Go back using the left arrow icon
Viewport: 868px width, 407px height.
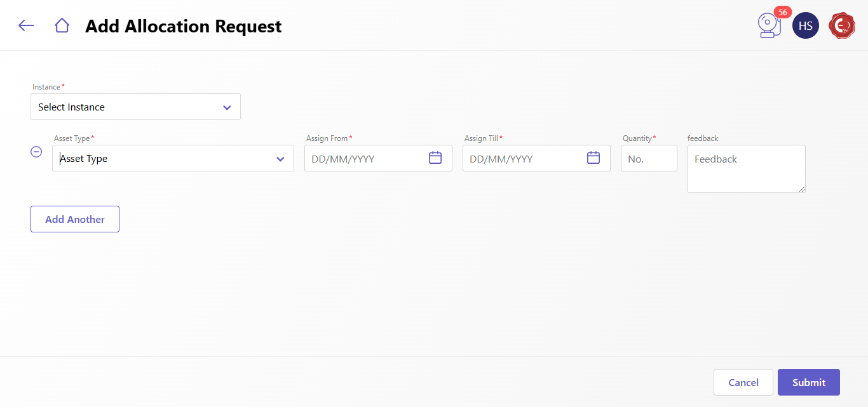26,25
